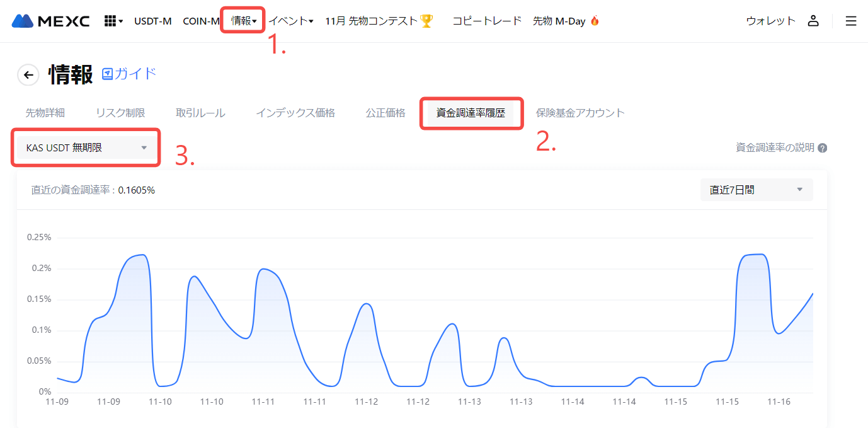Click the user profile icon
Viewport: 868px width, 428px height.
813,21
